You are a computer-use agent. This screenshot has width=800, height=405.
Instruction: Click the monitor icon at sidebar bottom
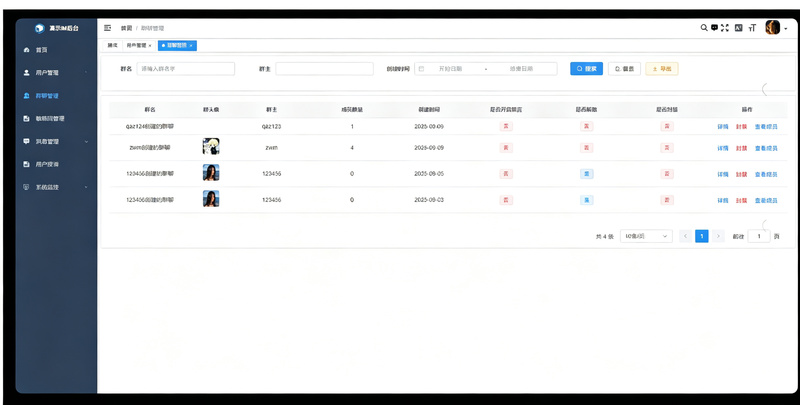[27, 187]
